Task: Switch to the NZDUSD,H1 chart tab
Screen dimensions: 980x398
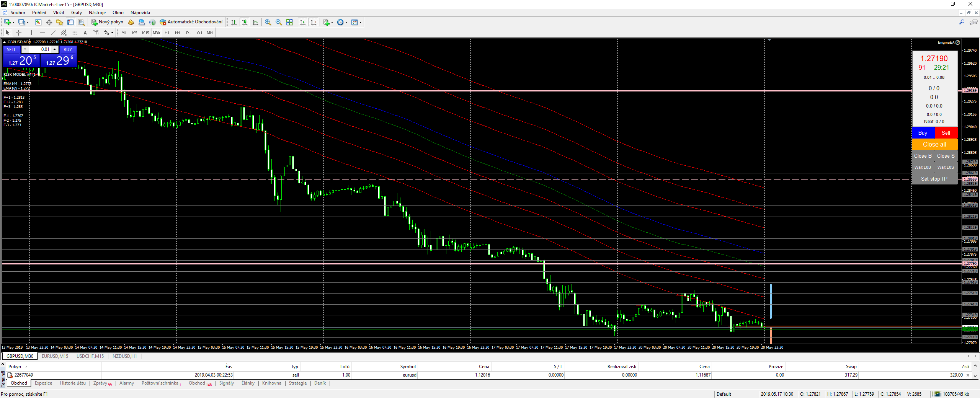Action: pos(124,356)
